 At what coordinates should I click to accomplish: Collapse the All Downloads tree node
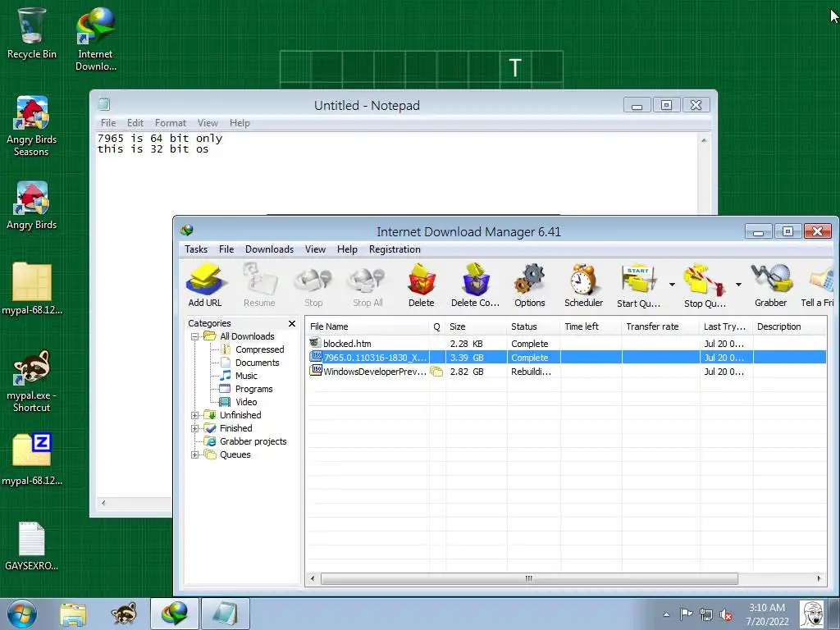[195, 336]
